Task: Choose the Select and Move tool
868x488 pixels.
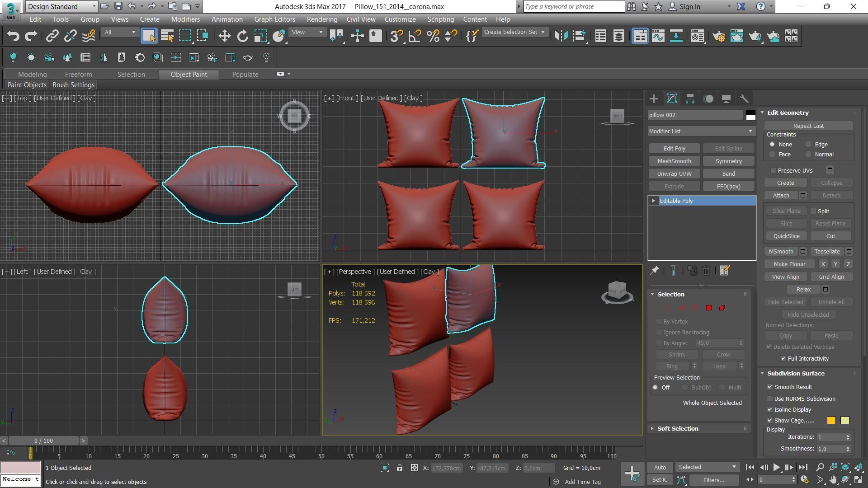Action: [x=224, y=36]
